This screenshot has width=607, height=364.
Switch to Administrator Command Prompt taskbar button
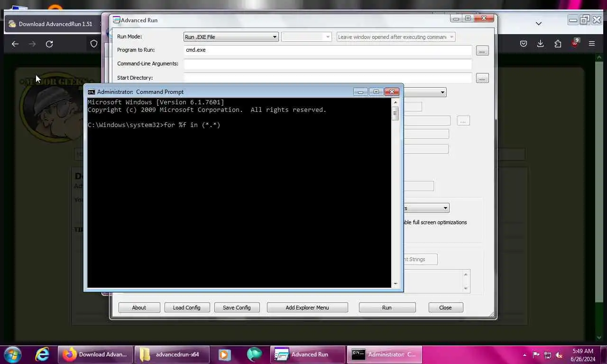tap(385, 355)
